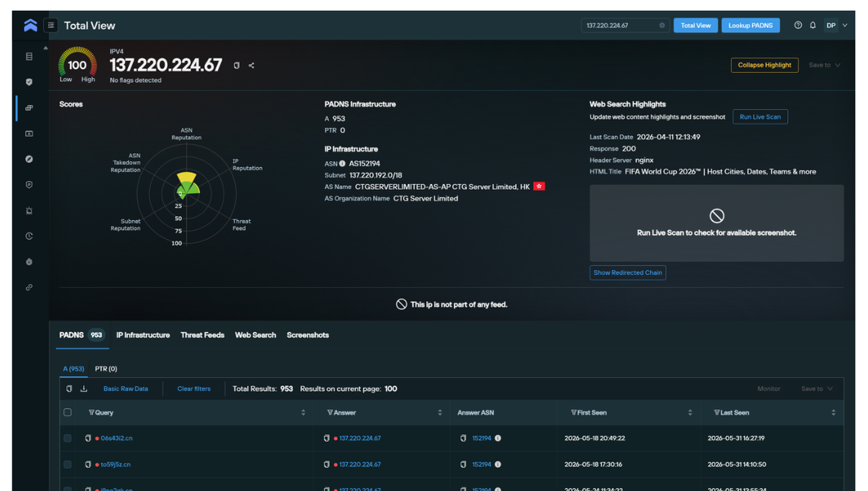Screen dimensions: 868x491
Task: Sort by the Answer column arrows
Action: [x=440, y=412]
